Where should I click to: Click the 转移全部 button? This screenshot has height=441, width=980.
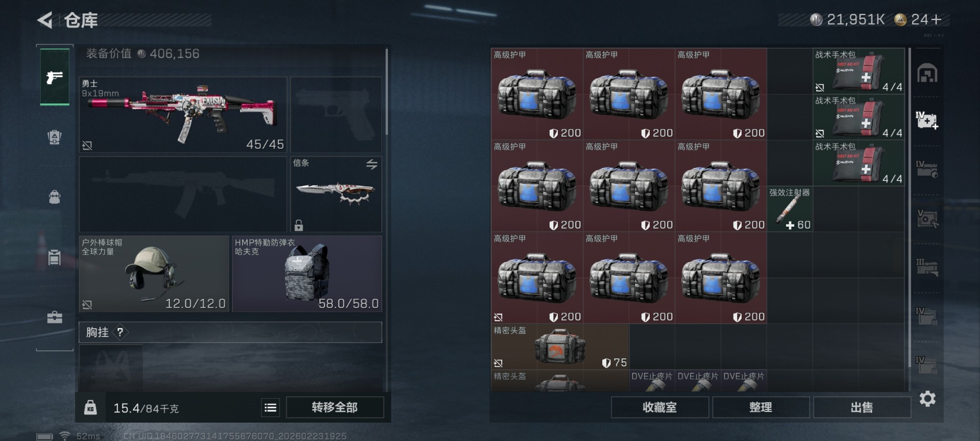point(335,407)
